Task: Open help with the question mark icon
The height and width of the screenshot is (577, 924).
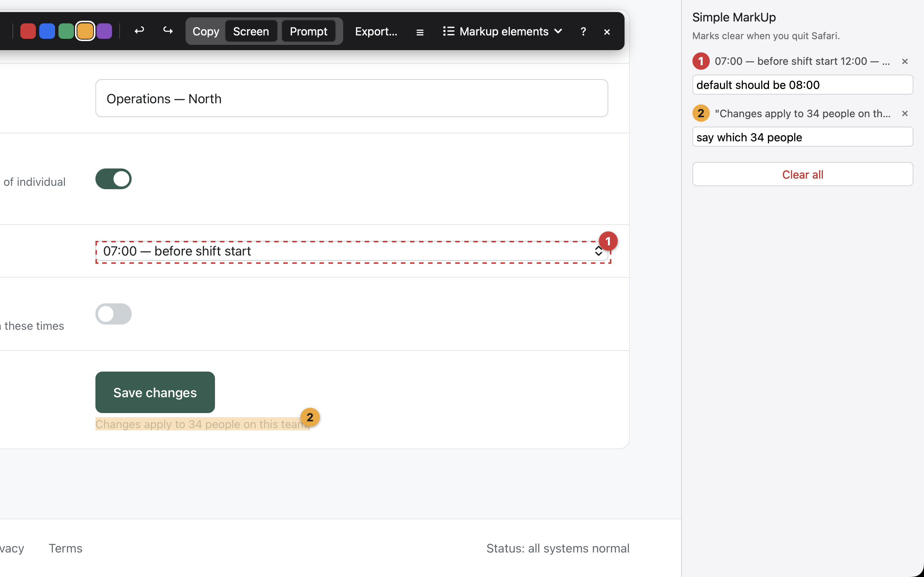Action: click(x=583, y=32)
